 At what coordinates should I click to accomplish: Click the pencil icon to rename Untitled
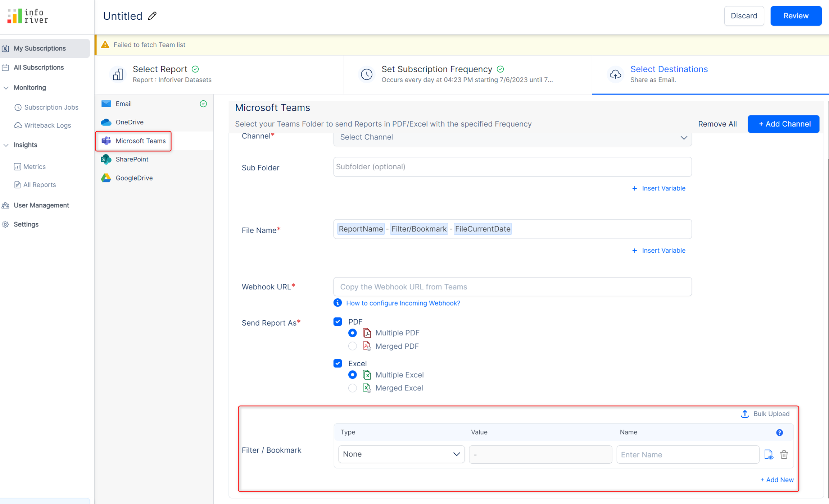coord(152,16)
